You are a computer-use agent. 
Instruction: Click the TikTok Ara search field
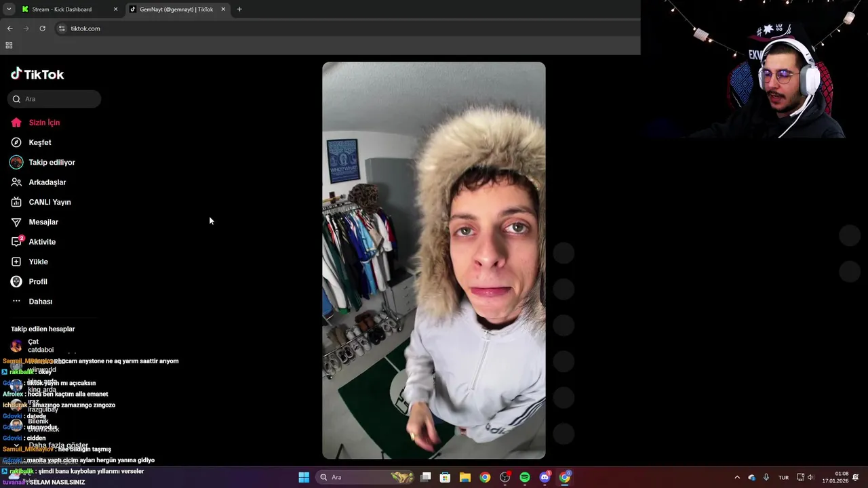click(54, 99)
